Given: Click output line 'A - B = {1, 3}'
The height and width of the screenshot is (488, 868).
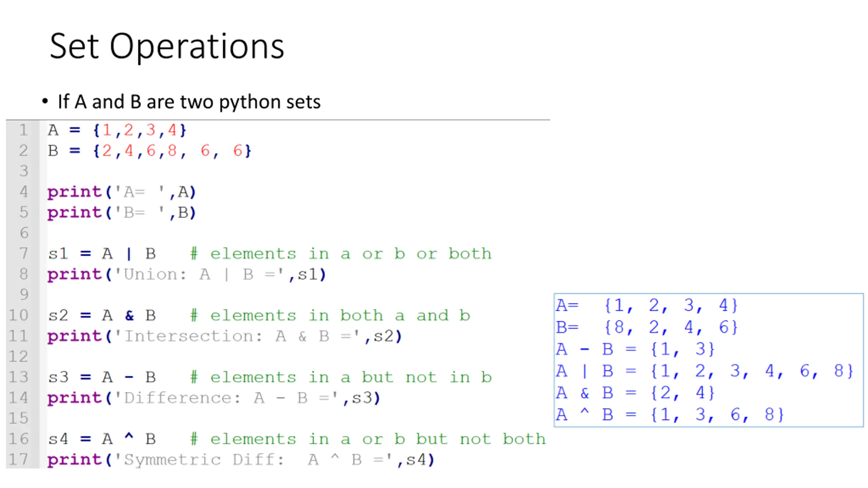Looking at the screenshot, I should 635,349.
